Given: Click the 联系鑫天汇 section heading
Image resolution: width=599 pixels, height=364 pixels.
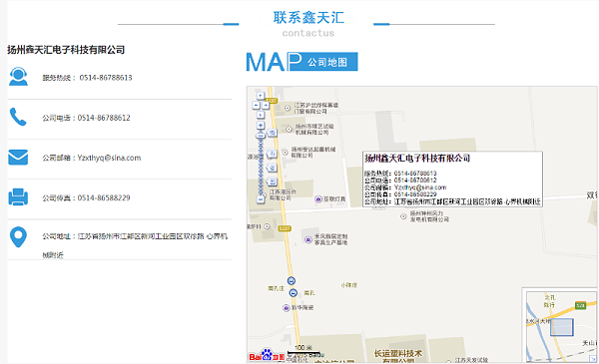Looking at the screenshot, I should pos(308,18).
